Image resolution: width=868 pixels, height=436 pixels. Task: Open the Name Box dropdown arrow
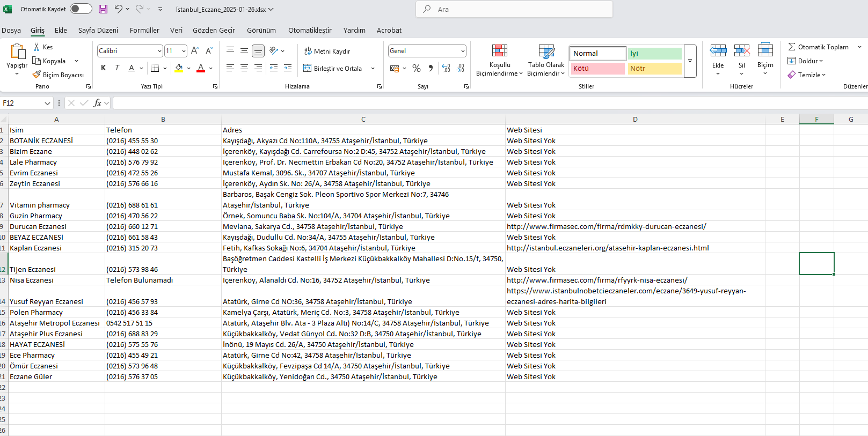coord(47,103)
